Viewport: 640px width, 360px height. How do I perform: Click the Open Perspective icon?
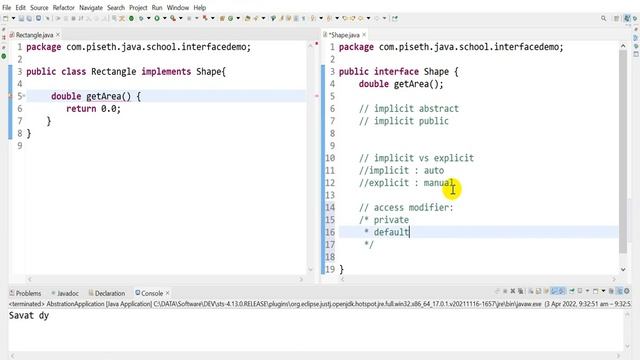point(617,18)
